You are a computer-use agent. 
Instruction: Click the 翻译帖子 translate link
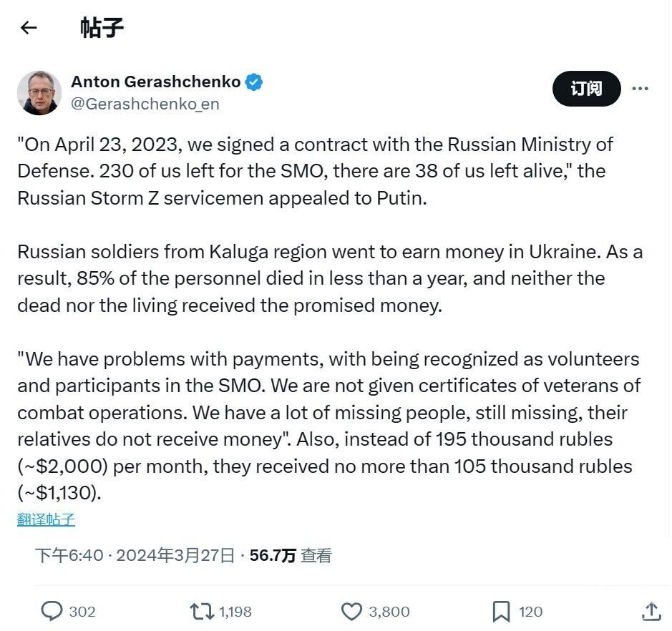pyautogui.click(x=46, y=519)
